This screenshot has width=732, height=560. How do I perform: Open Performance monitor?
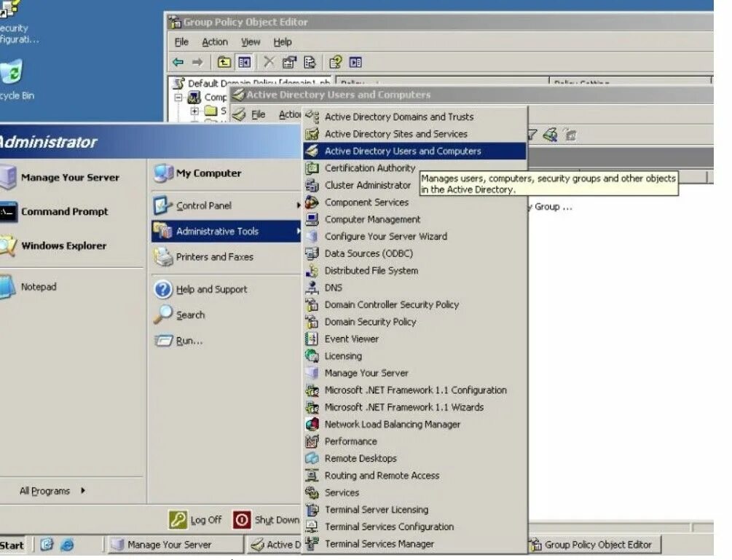tap(414, 441)
